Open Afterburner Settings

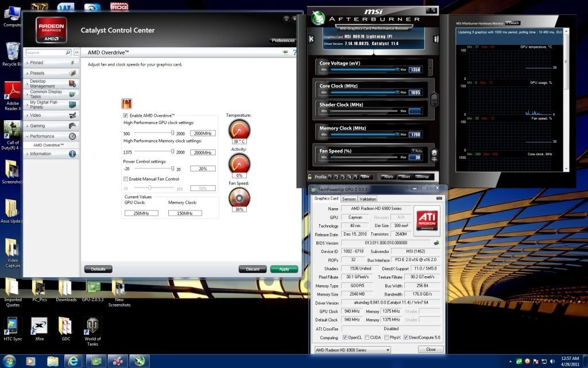coord(422,177)
